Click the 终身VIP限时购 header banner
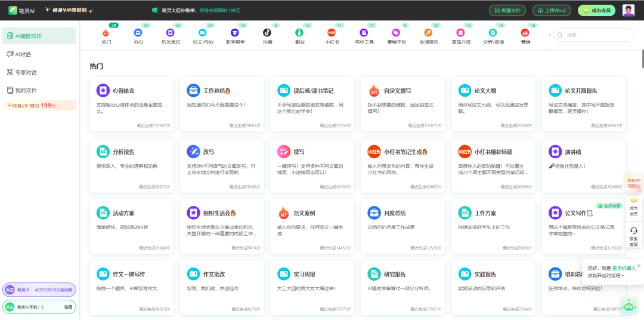This screenshot has width=644, height=320. coord(69,10)
